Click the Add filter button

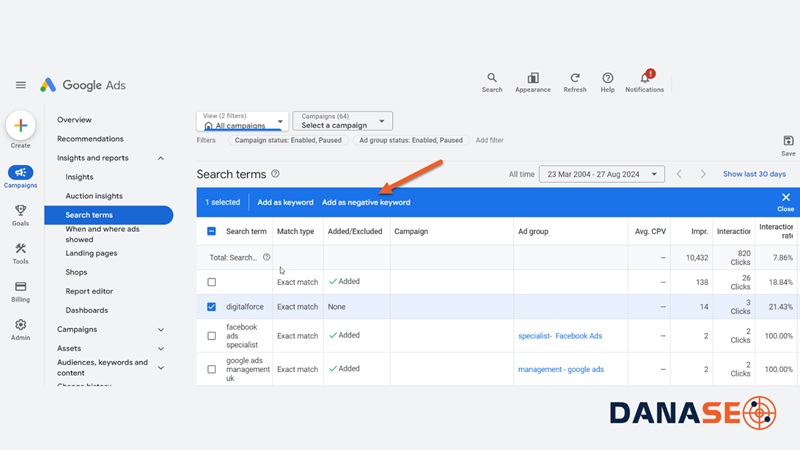tap(489, 140)
